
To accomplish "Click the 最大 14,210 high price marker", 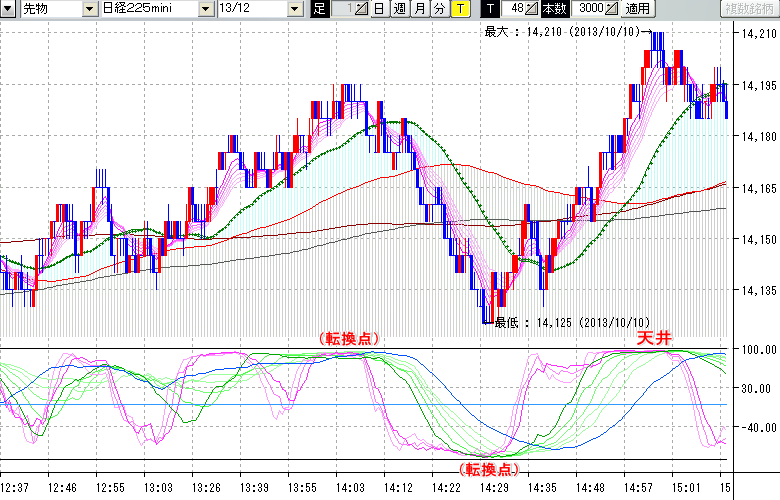I will coord(561,32).
